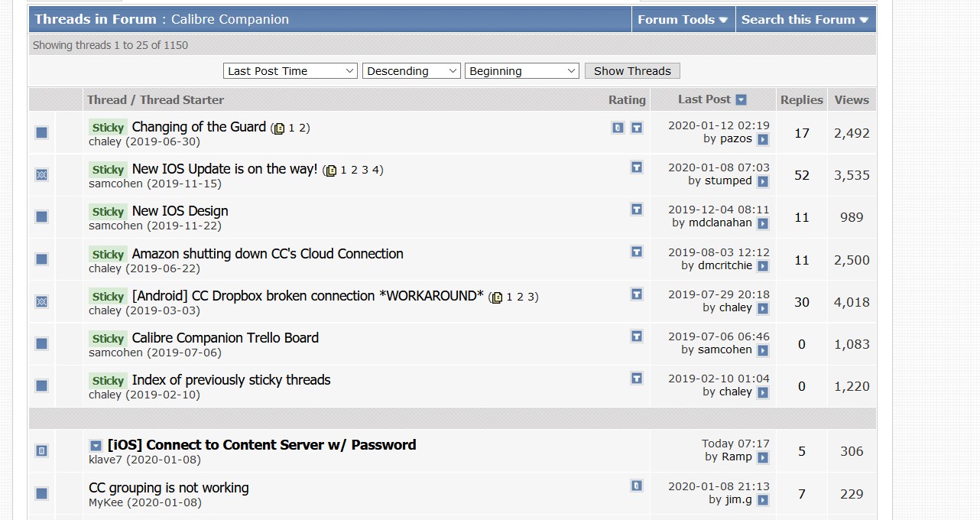Click go-to-last-post icon in Dropbox broken connection row
This screenshot has width=980, height=520.
tap(763, 308)
